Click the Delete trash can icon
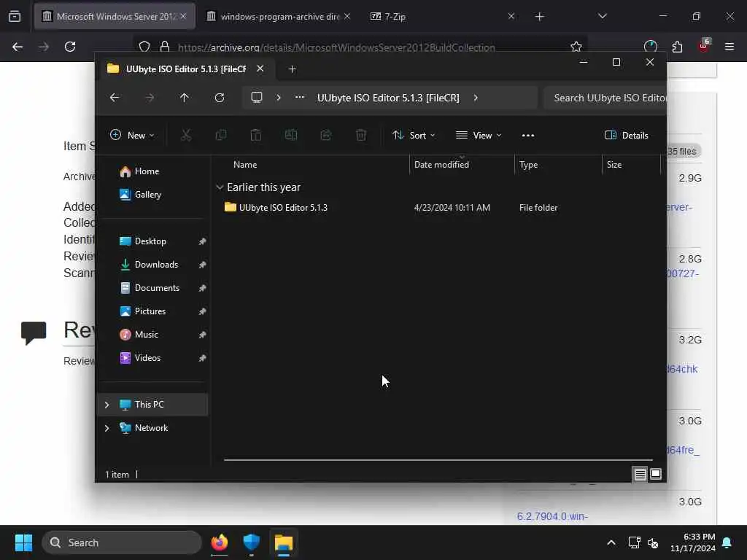Image resolution: width=747 pixels, height=560 pixels. (361, 135)
